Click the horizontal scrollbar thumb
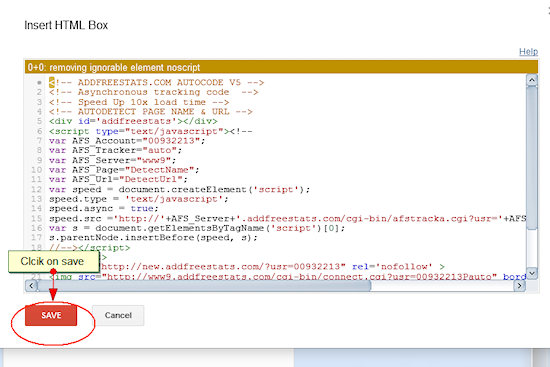The width and height of the screenshot is (550, 367). pos(204,286)
